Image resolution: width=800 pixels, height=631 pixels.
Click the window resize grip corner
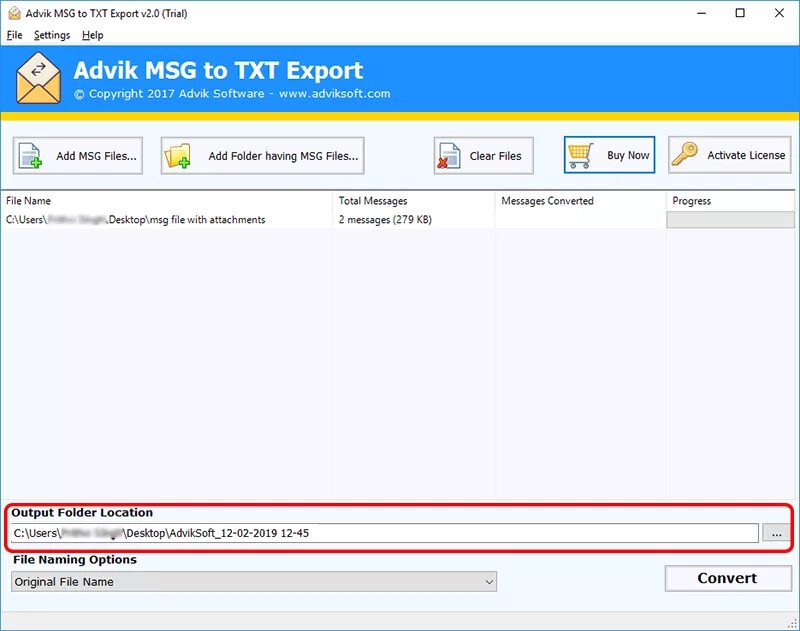[x=793, y=623]
